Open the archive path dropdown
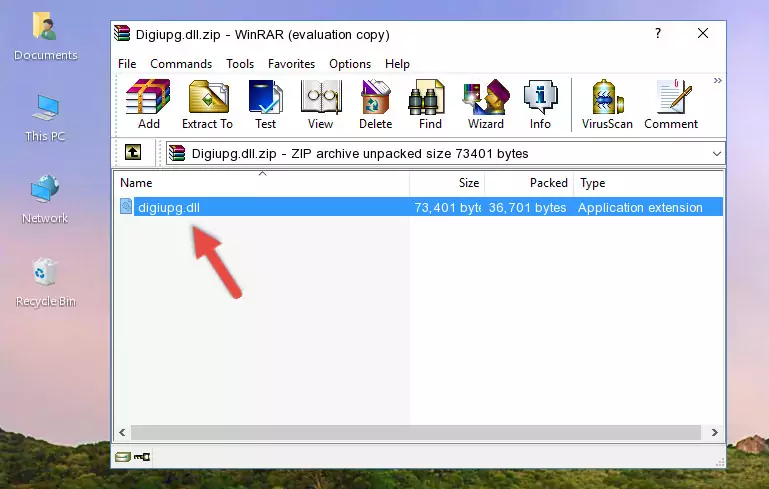Viewport: 769px width, 489px height. (x=717, y=154)
